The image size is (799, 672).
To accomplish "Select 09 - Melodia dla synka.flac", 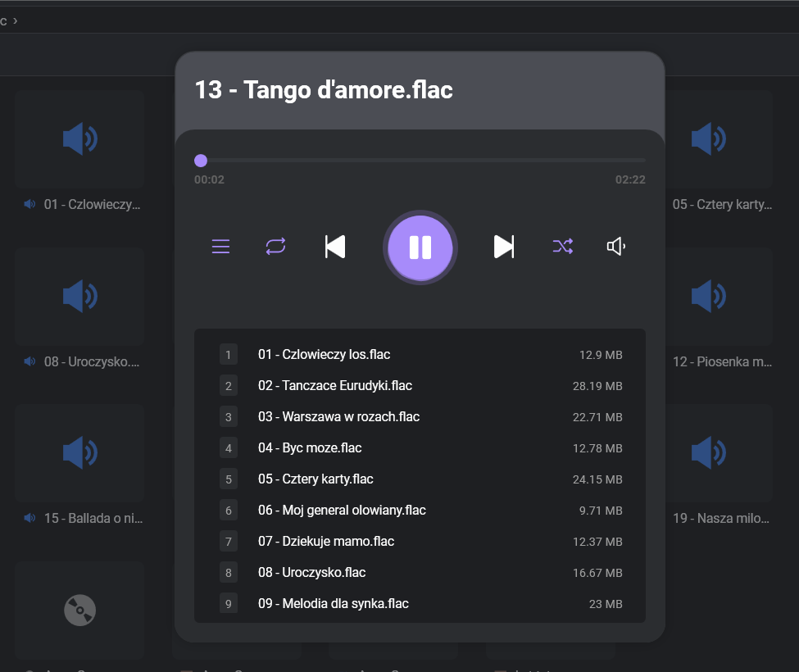I will click(x=335, y=603).
